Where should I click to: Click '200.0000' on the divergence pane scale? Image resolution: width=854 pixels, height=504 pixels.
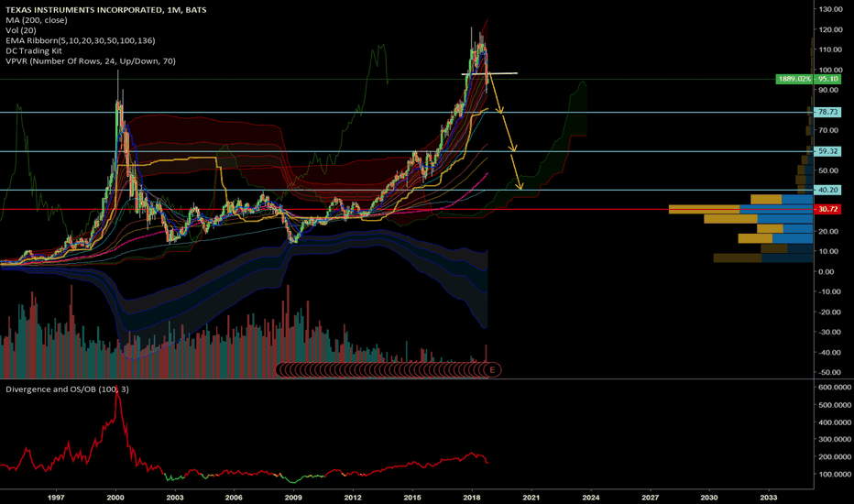[835, 456]
